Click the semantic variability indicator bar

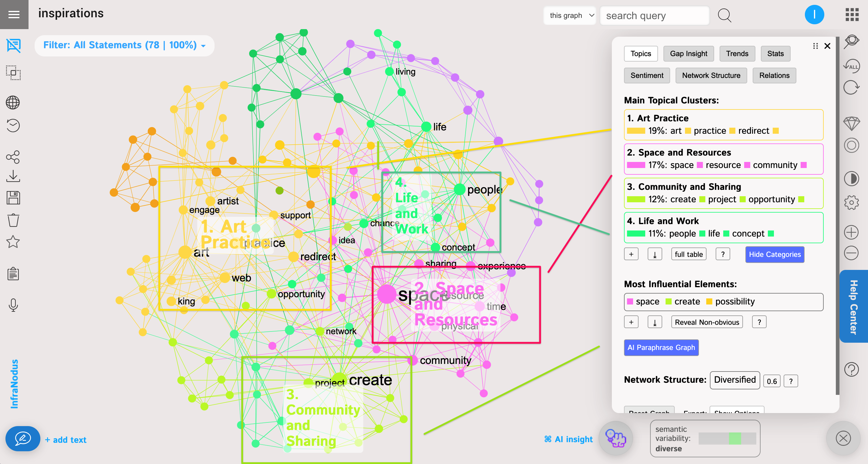tap(727, 439)
